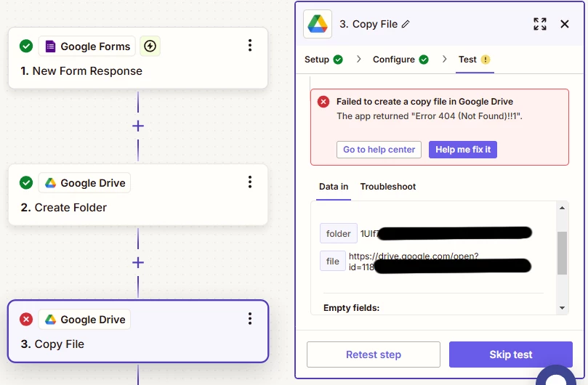Click the scroll down arrow in Data in panel
588x385 pixels.
[x=562, y=308]
